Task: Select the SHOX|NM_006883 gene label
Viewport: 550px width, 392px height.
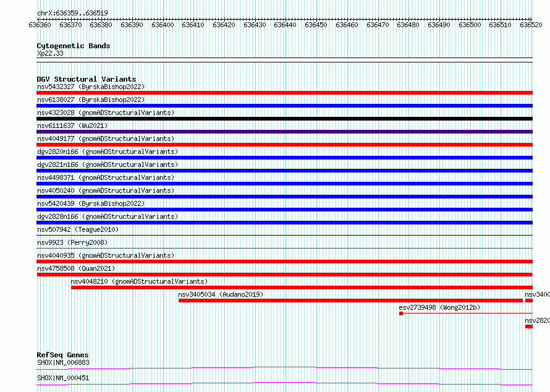Action: (x=63, y=362)
